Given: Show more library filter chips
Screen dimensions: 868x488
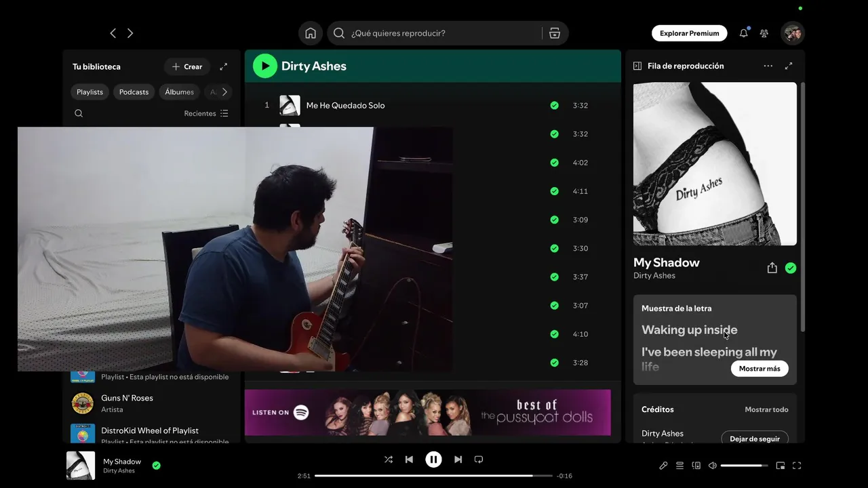Looking at the screenshot, I should 224,91.
